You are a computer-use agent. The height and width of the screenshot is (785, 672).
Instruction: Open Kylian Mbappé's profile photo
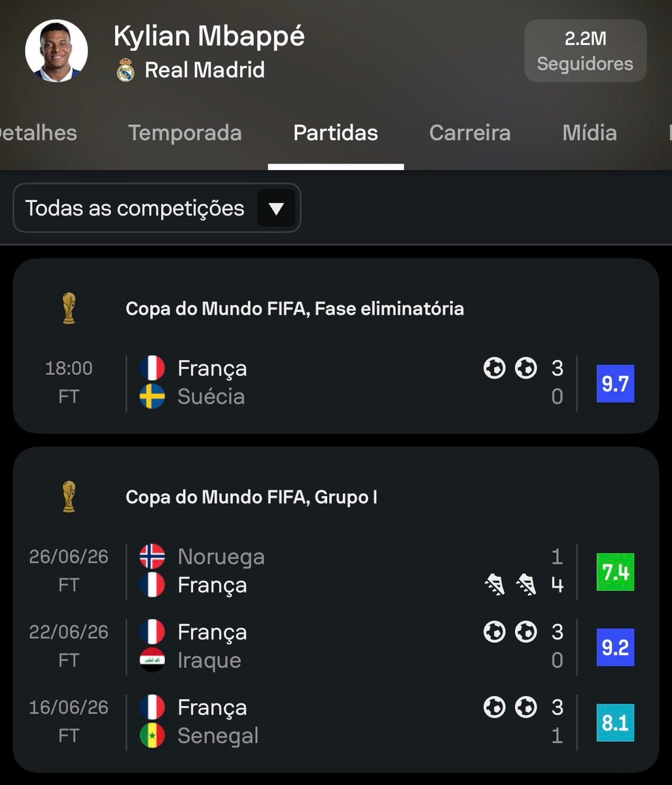tap(56, 51)
